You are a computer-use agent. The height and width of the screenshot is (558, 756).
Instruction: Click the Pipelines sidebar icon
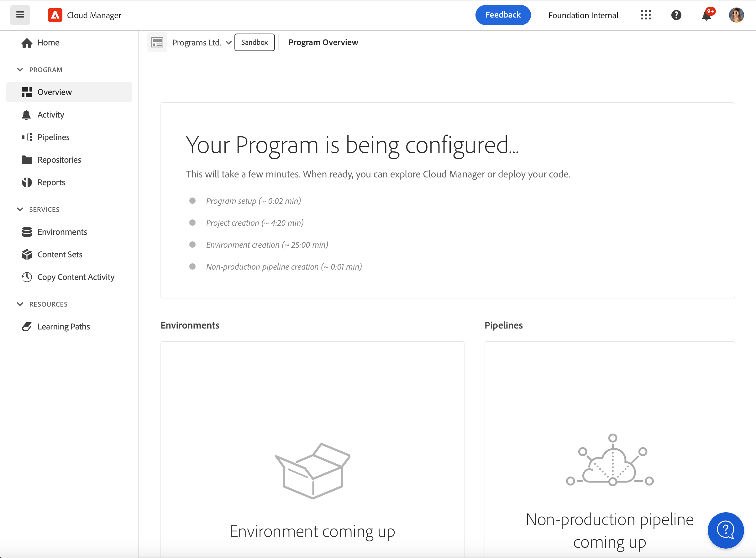27,137
